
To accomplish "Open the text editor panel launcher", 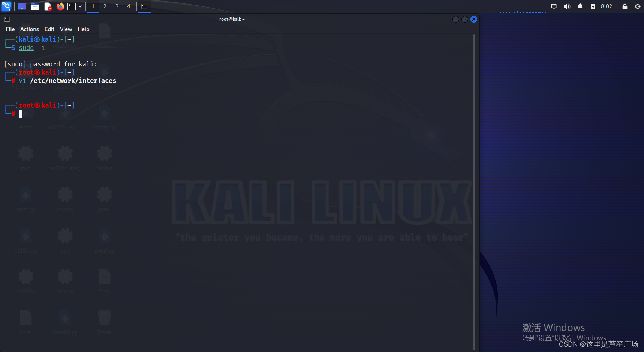I will point(48,6).
